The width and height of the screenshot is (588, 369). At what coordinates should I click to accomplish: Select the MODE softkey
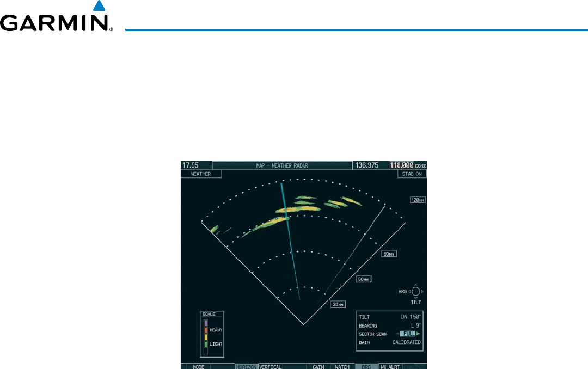pos(198,366)
